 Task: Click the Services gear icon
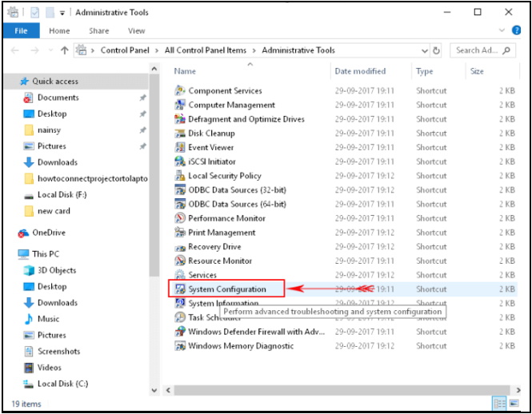[180, 275]
